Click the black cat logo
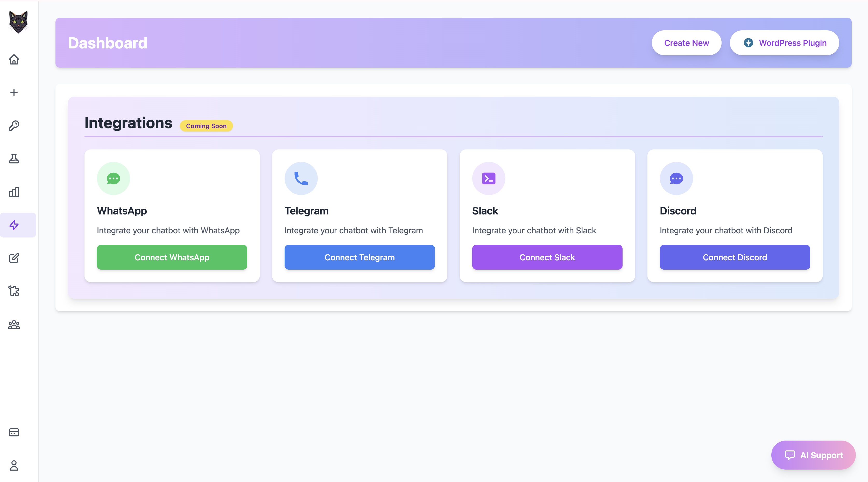The image size is (868, 482). [18, 22]
